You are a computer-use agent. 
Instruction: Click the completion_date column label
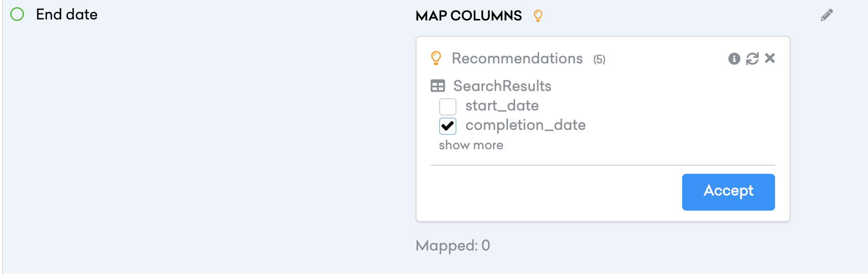point(525,125)
